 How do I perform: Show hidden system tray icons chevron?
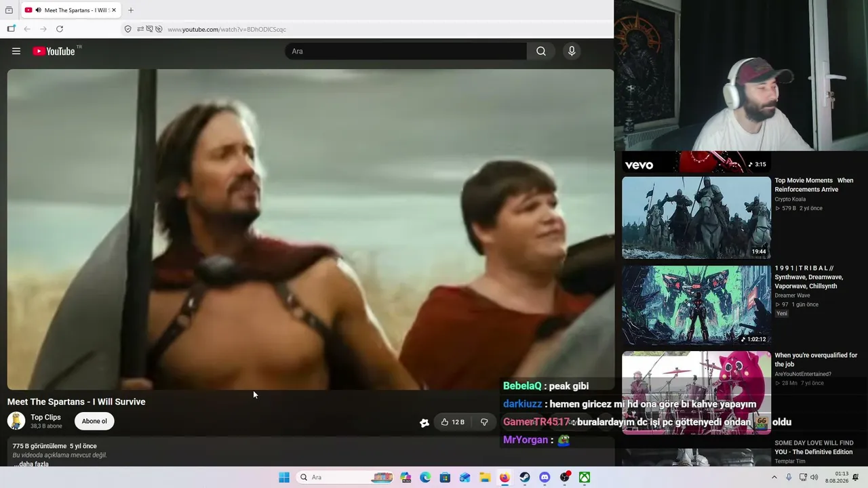click(x=774, y=477)
